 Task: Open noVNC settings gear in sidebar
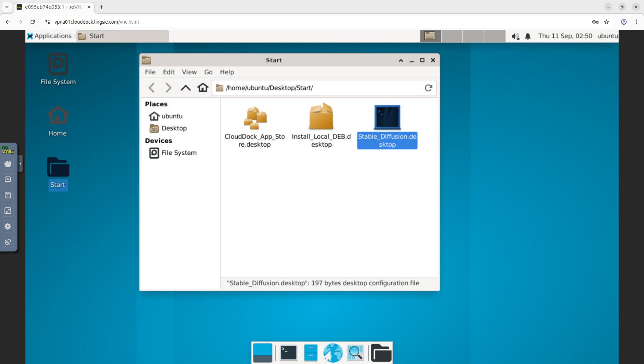pos(7,226)
